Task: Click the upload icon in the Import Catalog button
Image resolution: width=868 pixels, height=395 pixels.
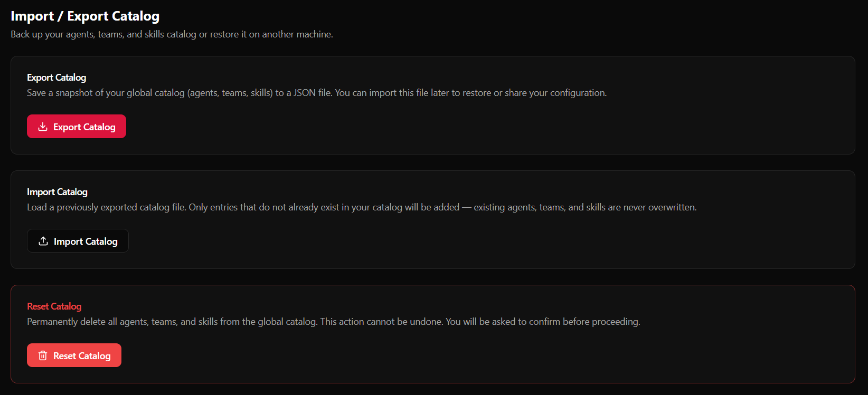Action: point(43,241)
